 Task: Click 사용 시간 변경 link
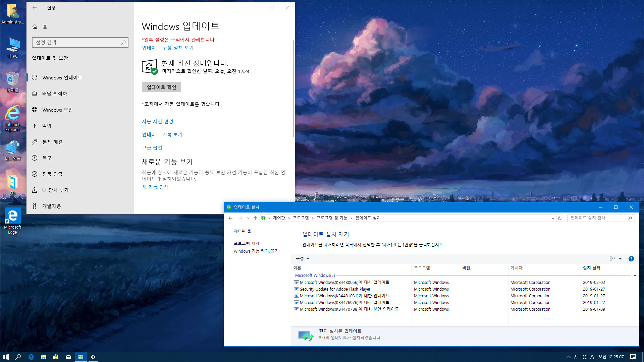158,121
